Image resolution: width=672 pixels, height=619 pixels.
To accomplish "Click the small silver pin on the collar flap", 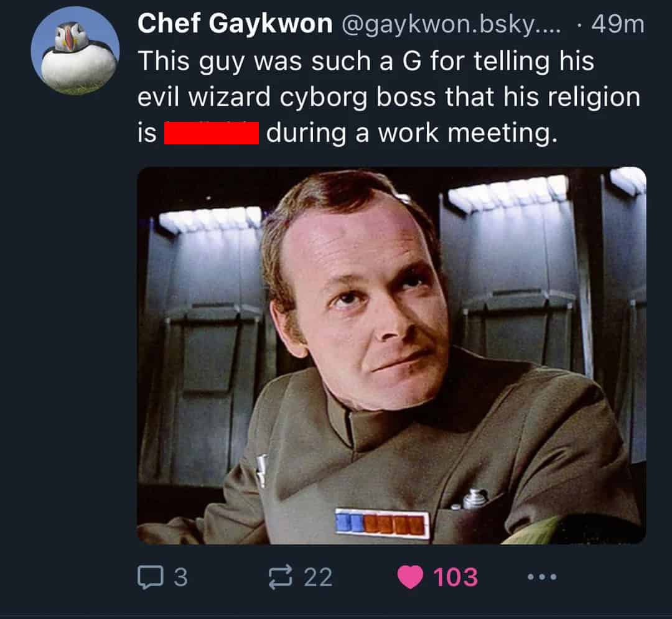I will (262, 470).
